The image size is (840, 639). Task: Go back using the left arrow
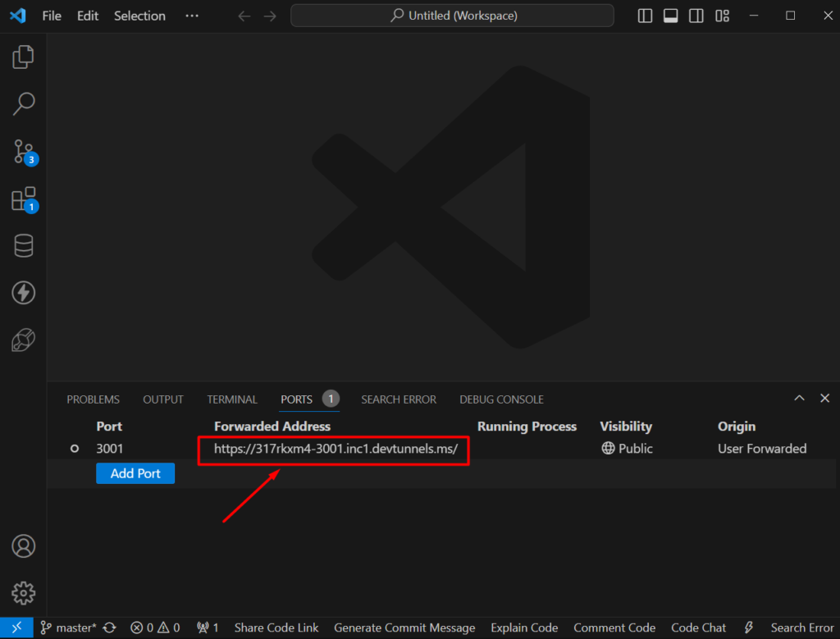click(x=244, y=16)
